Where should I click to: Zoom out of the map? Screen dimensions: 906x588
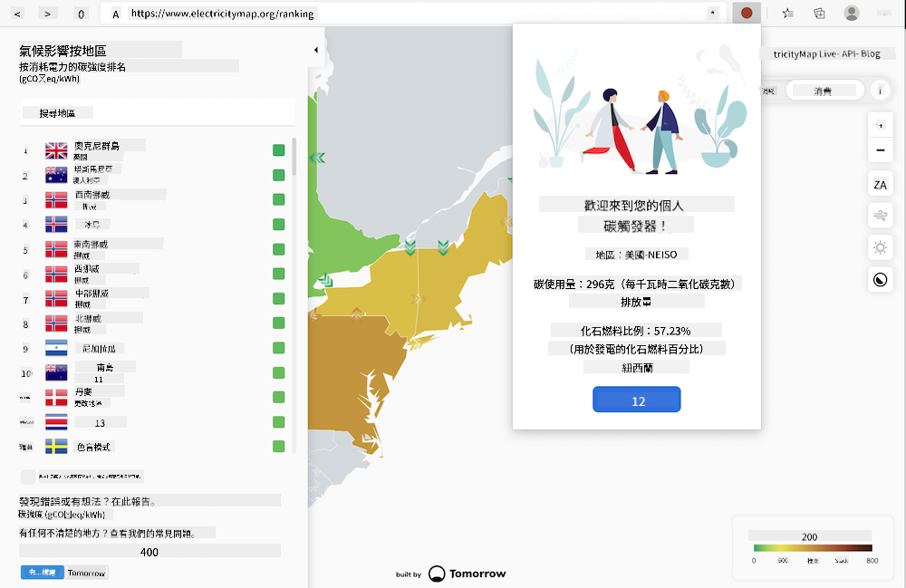tap(880, 150)
